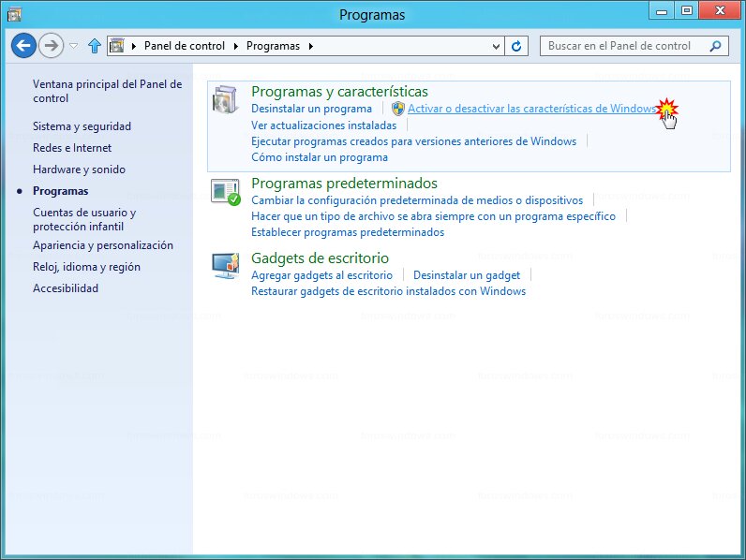Open Cambiar la configuración predeterminada de medios
This screenshot has width=746, height=560.
click(x=417, y=200)
